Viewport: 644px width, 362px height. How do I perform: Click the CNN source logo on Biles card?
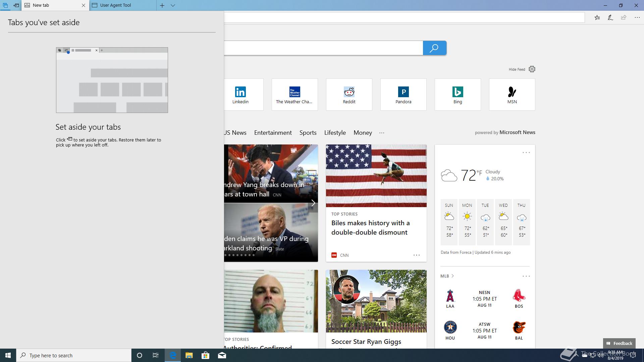(334, 255)
